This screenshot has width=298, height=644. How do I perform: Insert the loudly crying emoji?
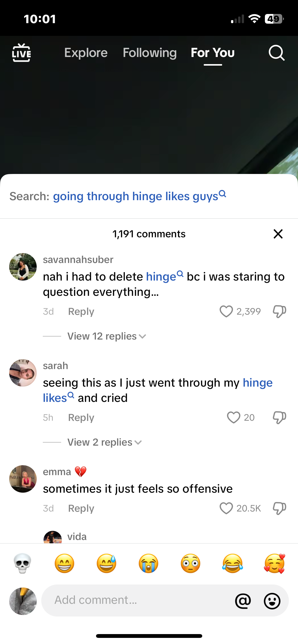pyautogui.click(x=148, y=563)
